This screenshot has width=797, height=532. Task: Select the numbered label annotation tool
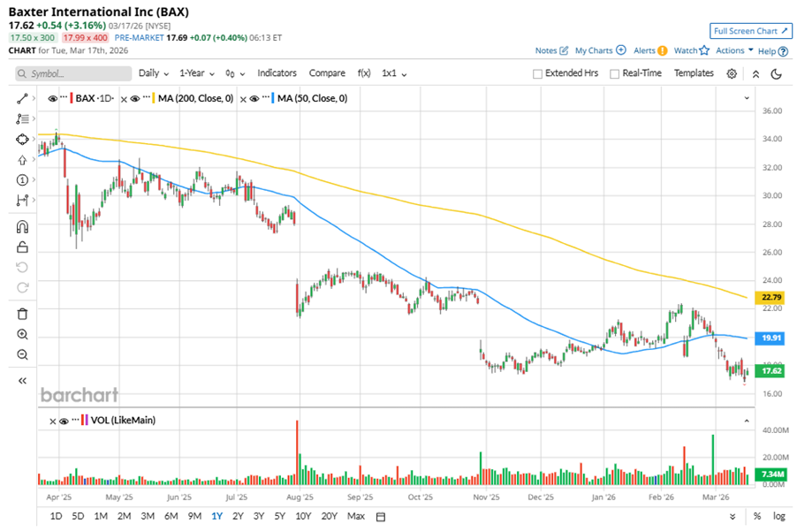22,180
